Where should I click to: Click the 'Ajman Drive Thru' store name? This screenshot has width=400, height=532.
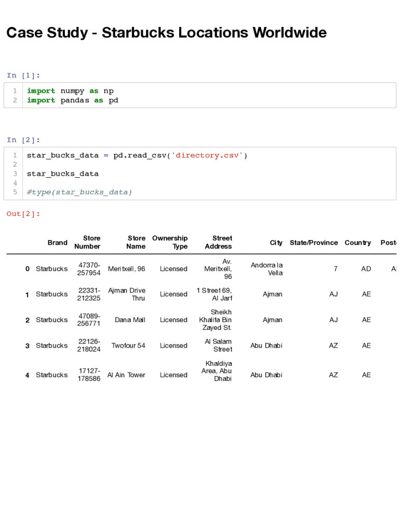click(x=127, y=294)
